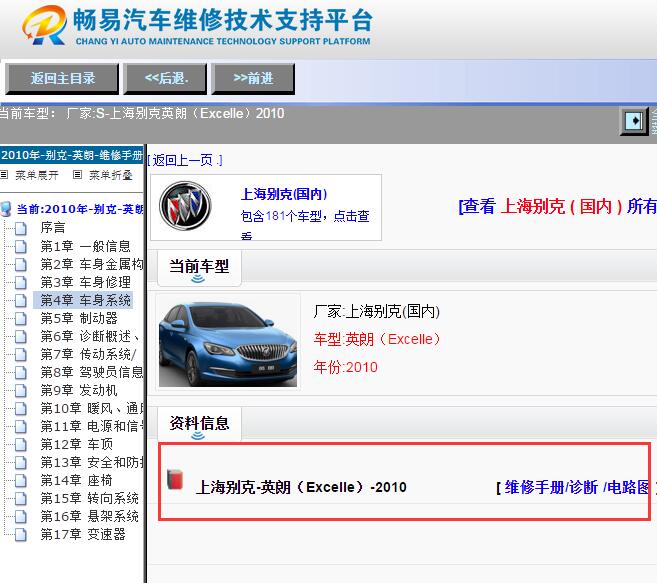Image resolution: width=657 pixels, height=583 pixels.
Task: Click the 2010年-别克-英朗-维修手册 panel header
Action: click(x=72, y=155)
